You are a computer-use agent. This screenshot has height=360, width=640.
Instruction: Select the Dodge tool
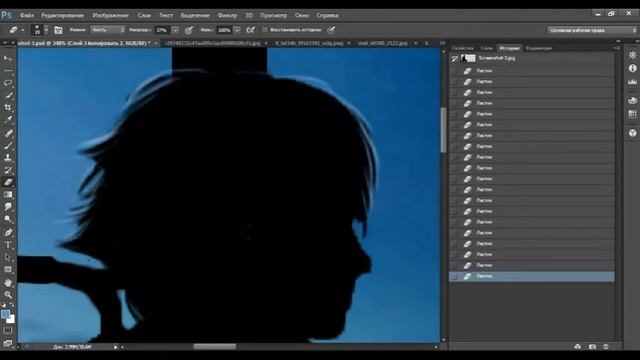(8, 219)
